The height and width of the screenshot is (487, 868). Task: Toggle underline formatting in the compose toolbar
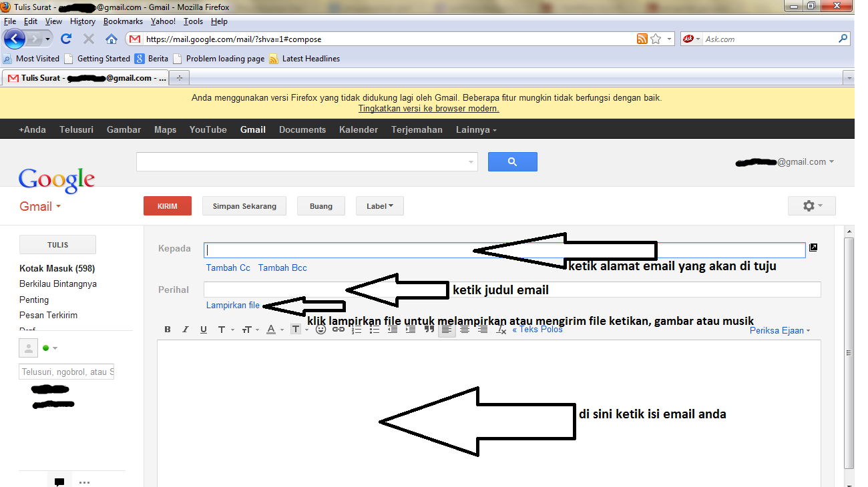pos(204,330)
